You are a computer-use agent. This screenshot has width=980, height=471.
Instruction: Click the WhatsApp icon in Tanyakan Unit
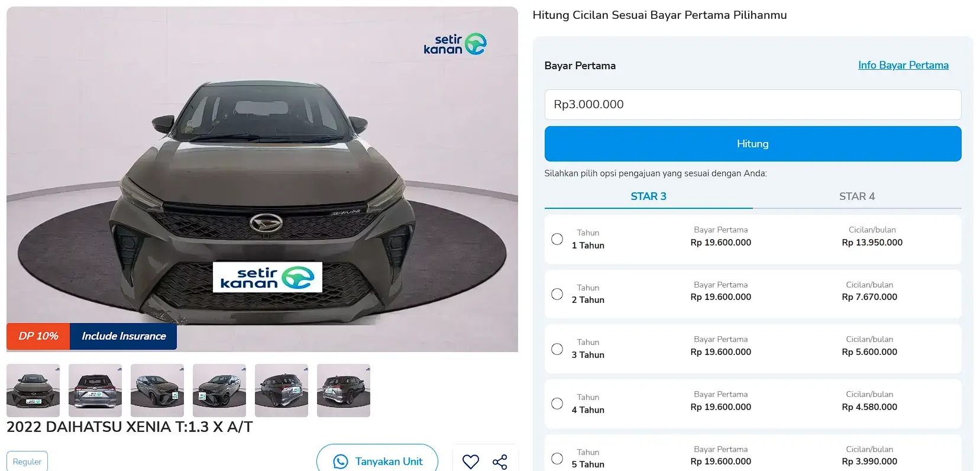point(341,462)
